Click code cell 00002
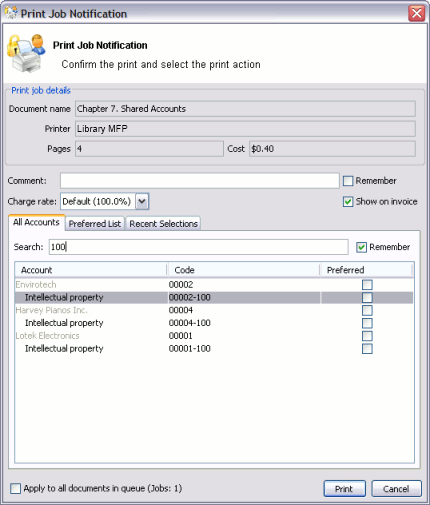The height and width of the screenshot is (505, 430). 181,285
